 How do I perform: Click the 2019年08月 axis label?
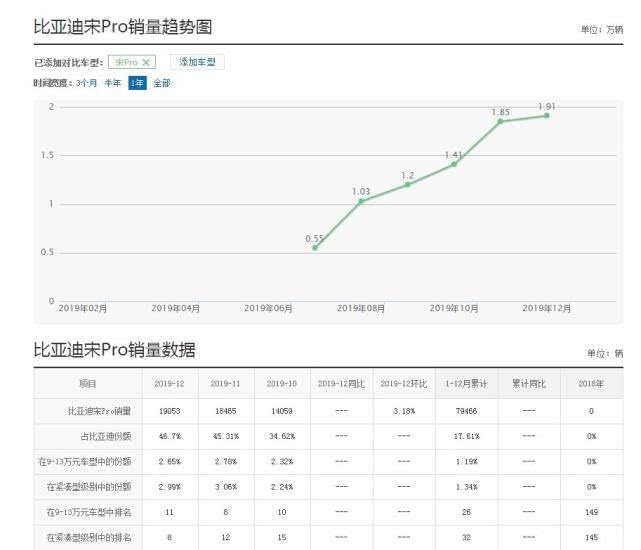click(361, 308)
